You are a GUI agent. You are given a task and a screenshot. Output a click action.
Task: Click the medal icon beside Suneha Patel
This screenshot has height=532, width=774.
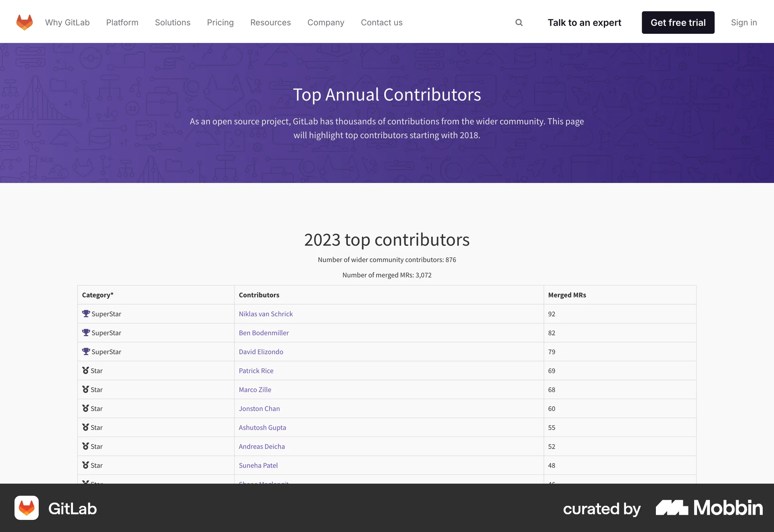click(x=85, y=465)
